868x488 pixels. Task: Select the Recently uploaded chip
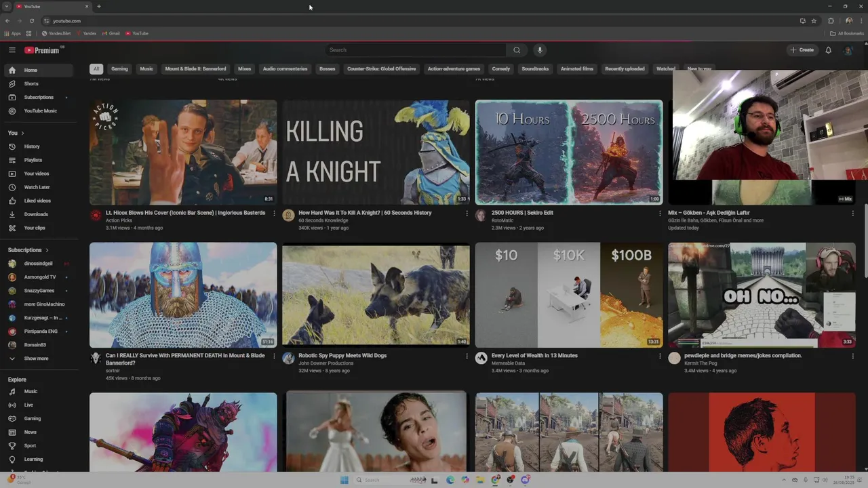click(x=625, y=68)
